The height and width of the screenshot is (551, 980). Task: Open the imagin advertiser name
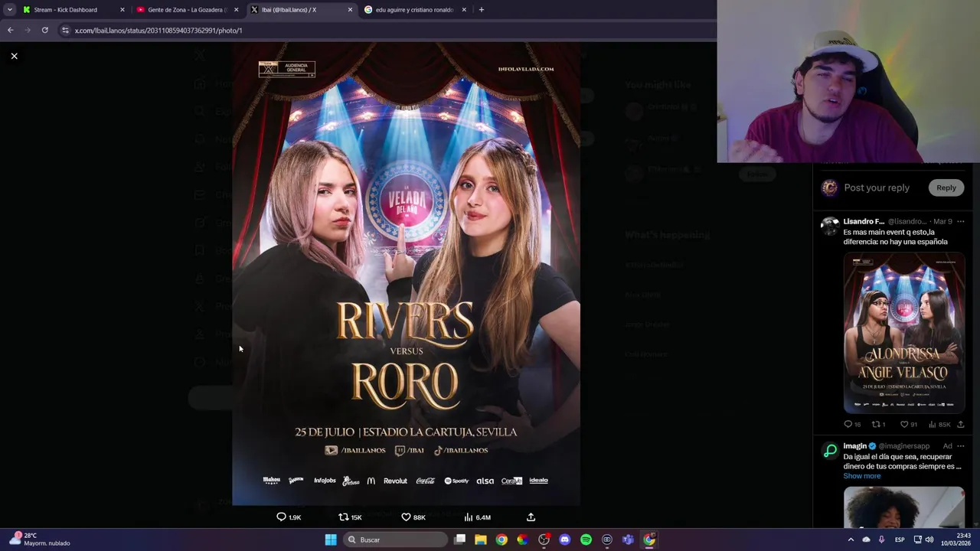pyautogui.click(x=855, y=446)
